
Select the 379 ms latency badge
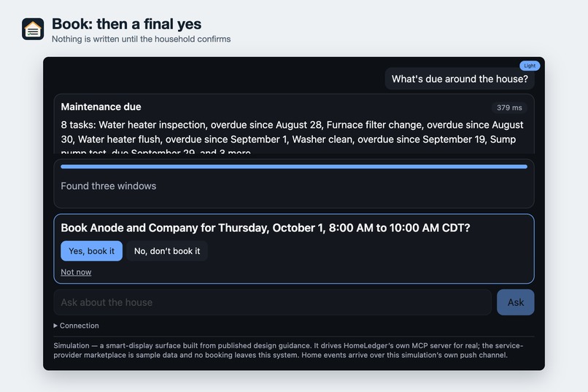pyautogui.click(x=509, y=107)
